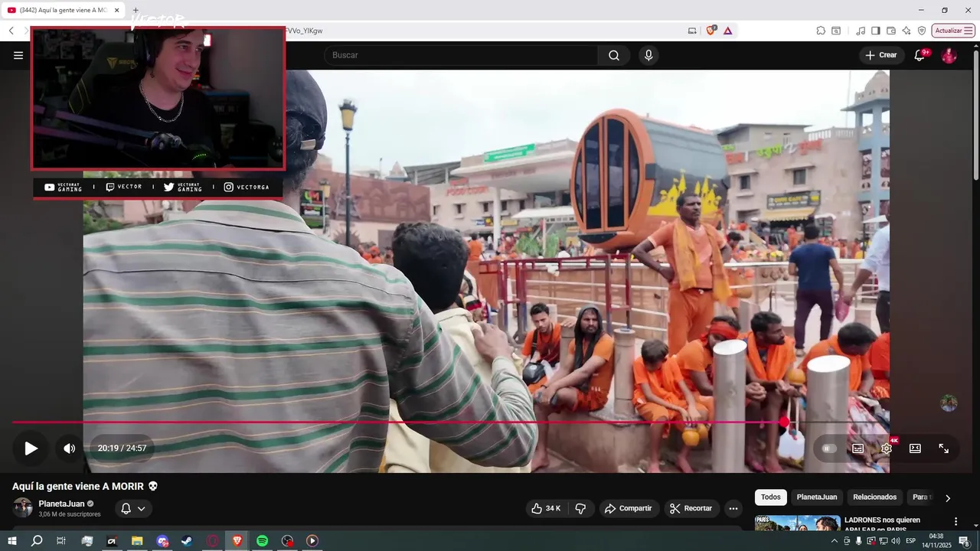Open the Compartir share dialog

tap(629, 508)
